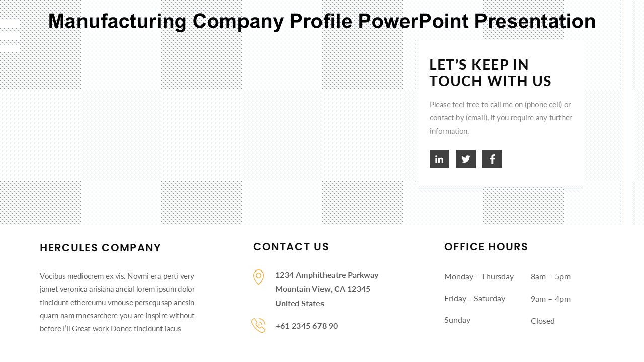Screen dimensions: 644x362
Task: Click the LinkedIn social icon
Action: pos(439,159)
